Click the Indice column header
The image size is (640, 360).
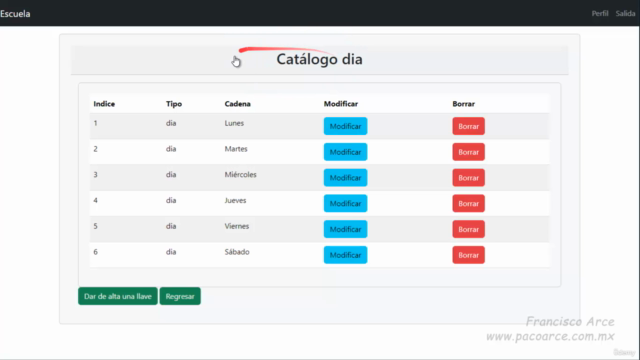tap(104, 104)
